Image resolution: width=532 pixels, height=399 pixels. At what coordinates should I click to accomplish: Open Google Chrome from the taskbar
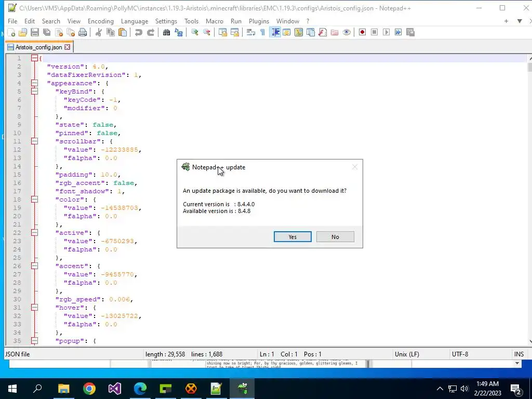coord(89,389)
